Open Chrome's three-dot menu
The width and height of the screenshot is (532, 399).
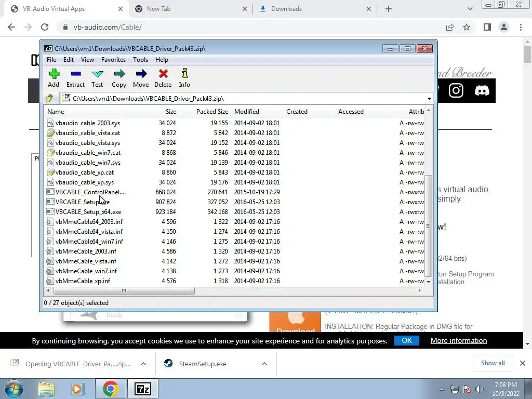521,27
